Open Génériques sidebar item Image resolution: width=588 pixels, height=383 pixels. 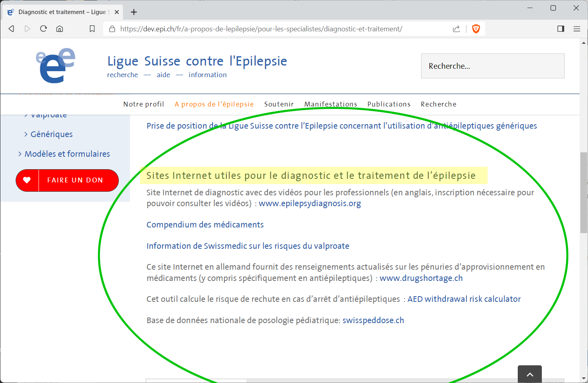point(51,134)
